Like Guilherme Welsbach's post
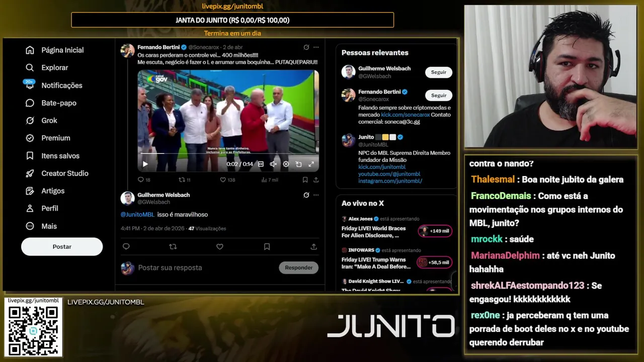The width and height of the screenshot is (644, 362). [220, 246]
